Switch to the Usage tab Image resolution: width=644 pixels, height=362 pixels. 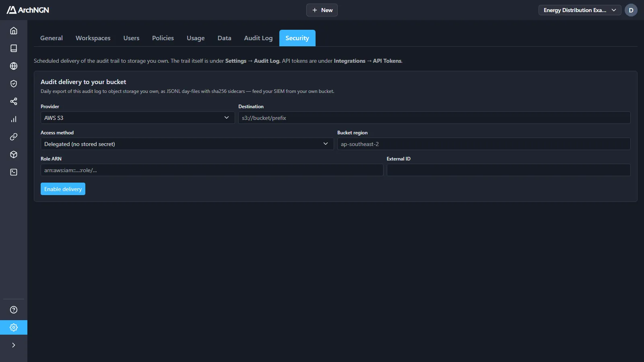tap(196, 38)
